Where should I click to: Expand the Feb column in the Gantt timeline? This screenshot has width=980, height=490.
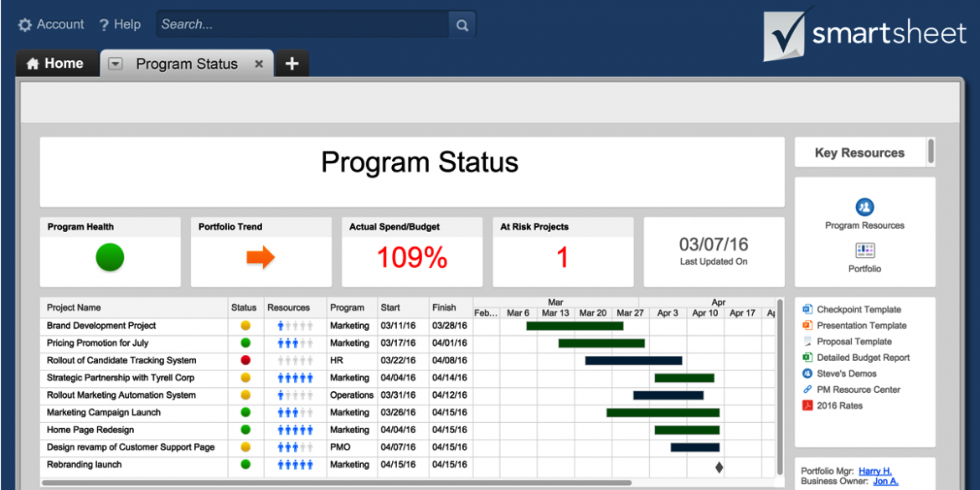coord(484,313)
